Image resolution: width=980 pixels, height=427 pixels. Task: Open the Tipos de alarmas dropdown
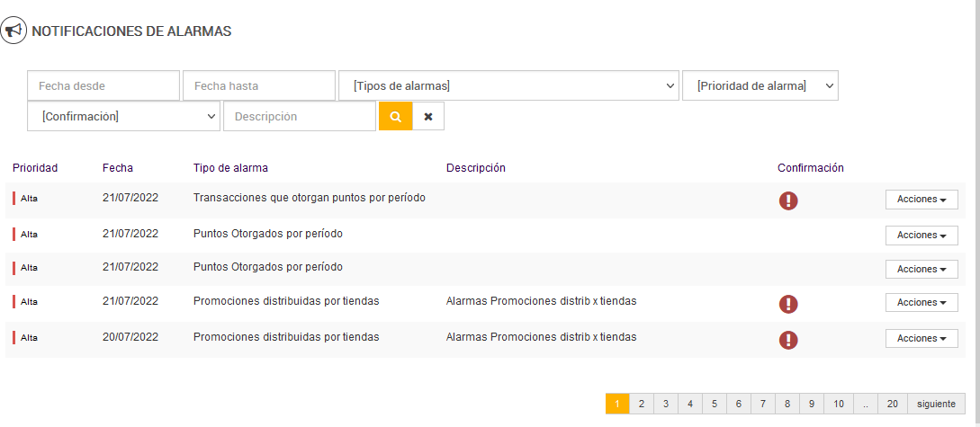(x=508, y=85)
